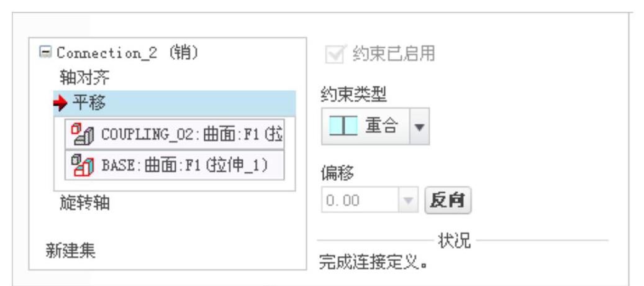Click the 反向 flip button

[448, 201]
